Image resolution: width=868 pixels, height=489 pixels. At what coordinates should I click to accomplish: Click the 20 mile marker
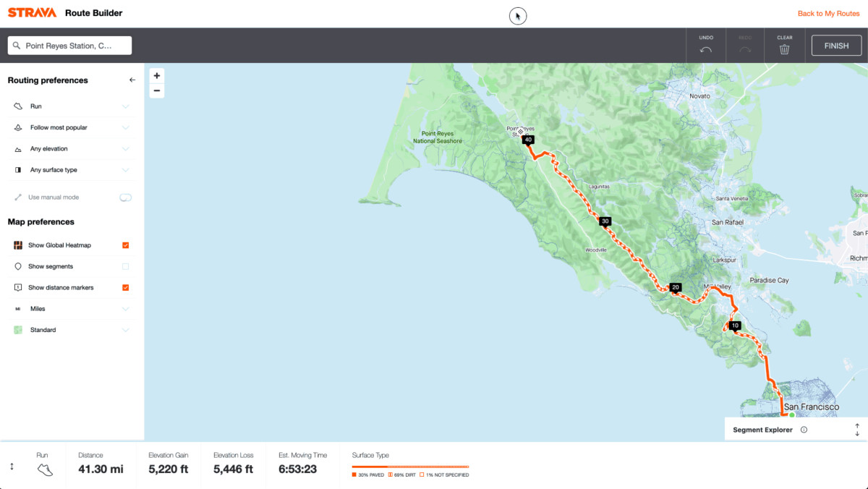click(x=676, y=288)
